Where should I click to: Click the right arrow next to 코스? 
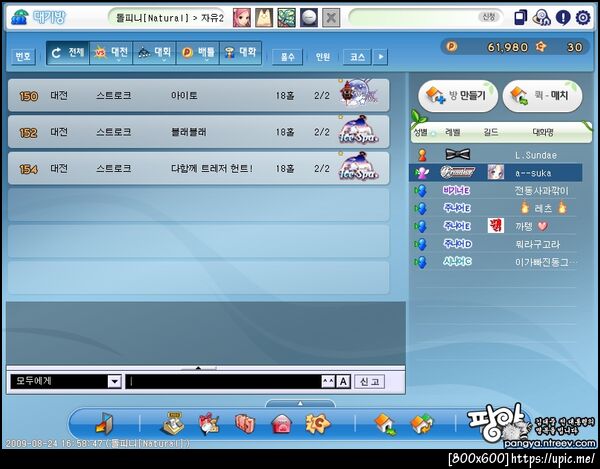pyautogui.click(x=380, y=57)
